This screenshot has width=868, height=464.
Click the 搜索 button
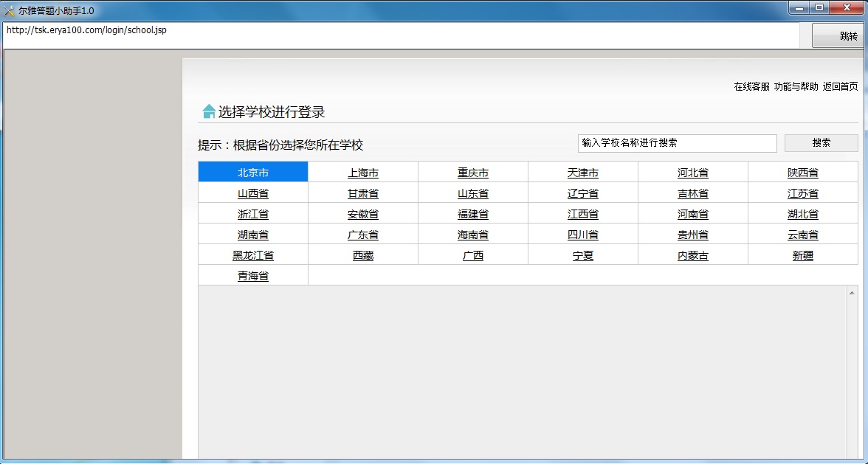[x=821, y=143]
